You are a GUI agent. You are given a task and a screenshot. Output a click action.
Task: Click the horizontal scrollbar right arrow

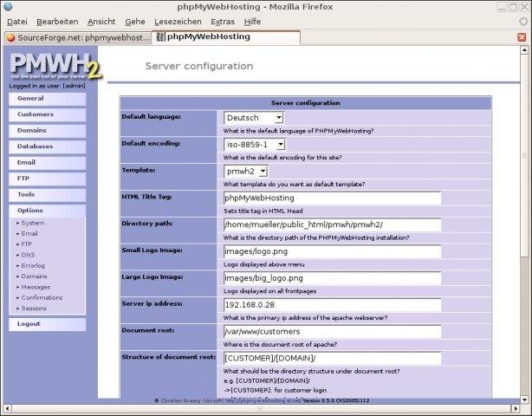point(516,408)
